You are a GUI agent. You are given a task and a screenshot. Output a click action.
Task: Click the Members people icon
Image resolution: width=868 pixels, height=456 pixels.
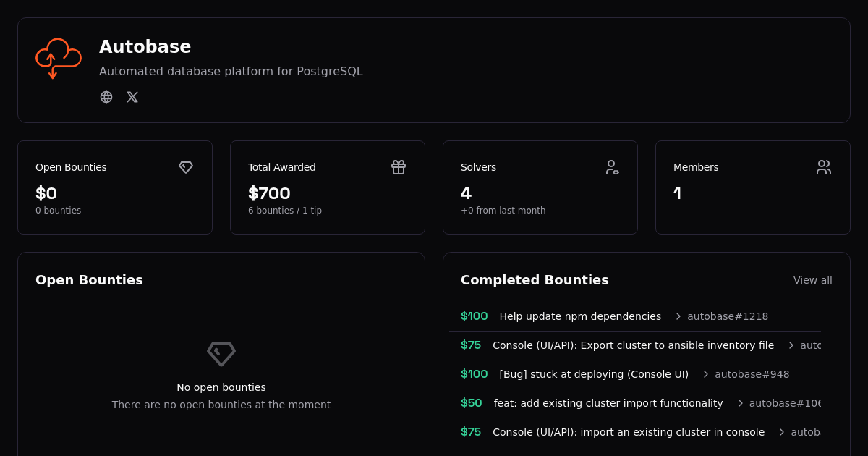[824, 167]
